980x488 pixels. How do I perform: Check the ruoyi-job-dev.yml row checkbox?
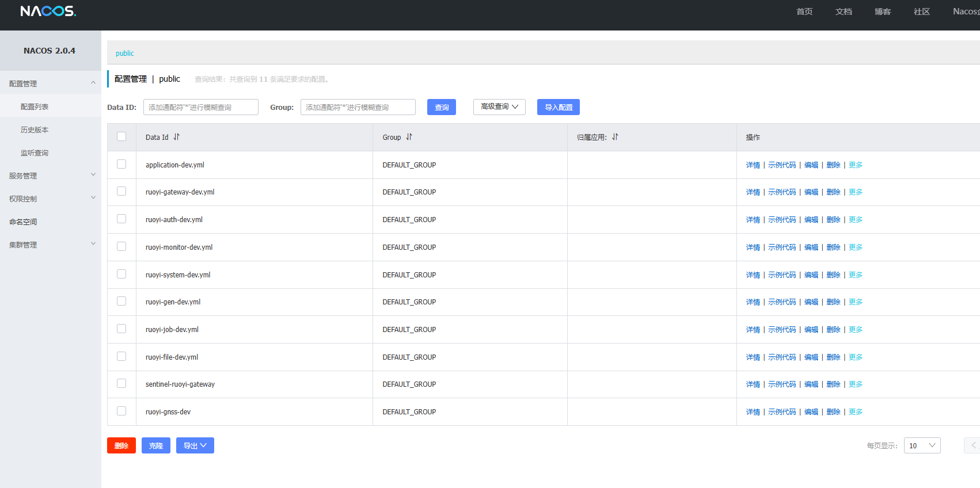click(x=121, y=329)
